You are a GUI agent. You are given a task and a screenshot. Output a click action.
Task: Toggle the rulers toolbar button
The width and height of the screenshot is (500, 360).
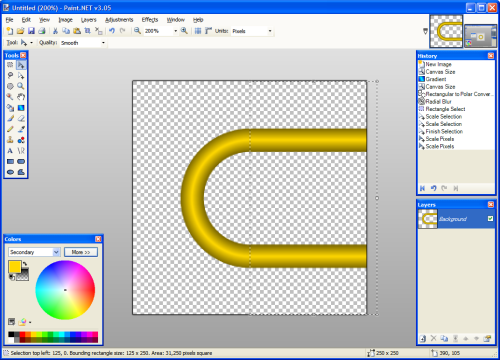pyautogui.click(x=208, y=31)
